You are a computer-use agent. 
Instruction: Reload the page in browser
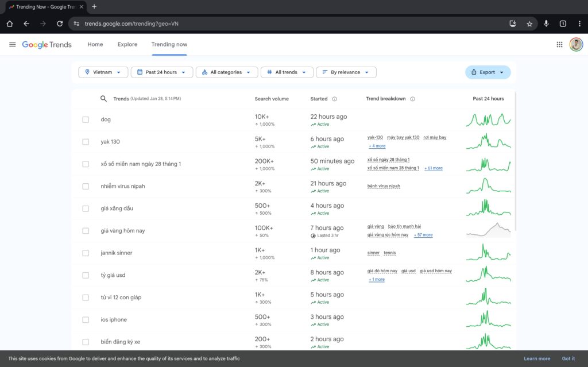(x=60, y=24)
